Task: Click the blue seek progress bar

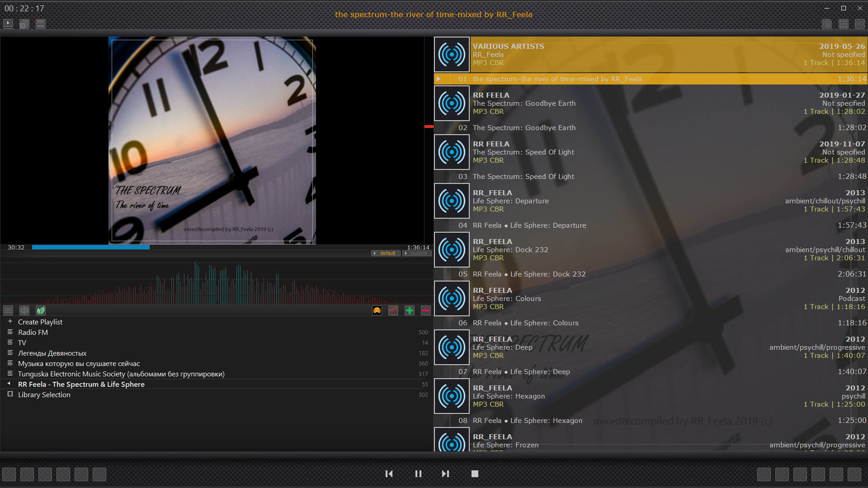Action: tap(90, 247)
